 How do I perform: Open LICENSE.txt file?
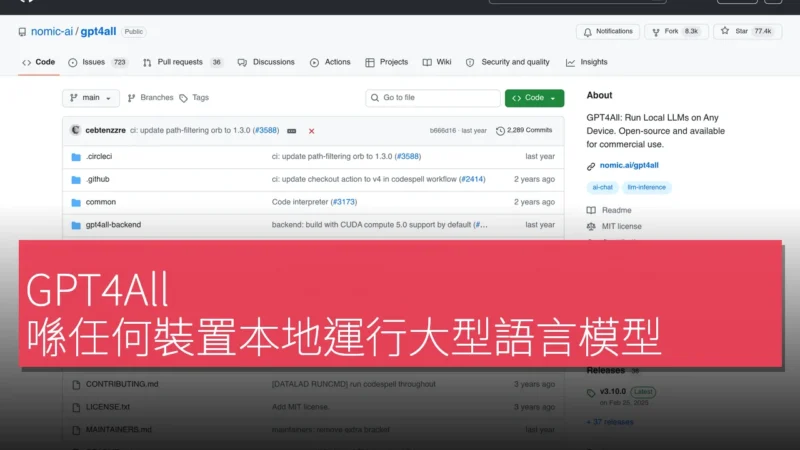coord(108,407)
